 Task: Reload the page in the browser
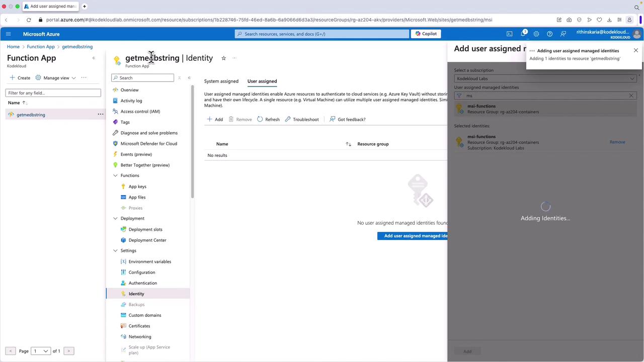tap(29, 20)
